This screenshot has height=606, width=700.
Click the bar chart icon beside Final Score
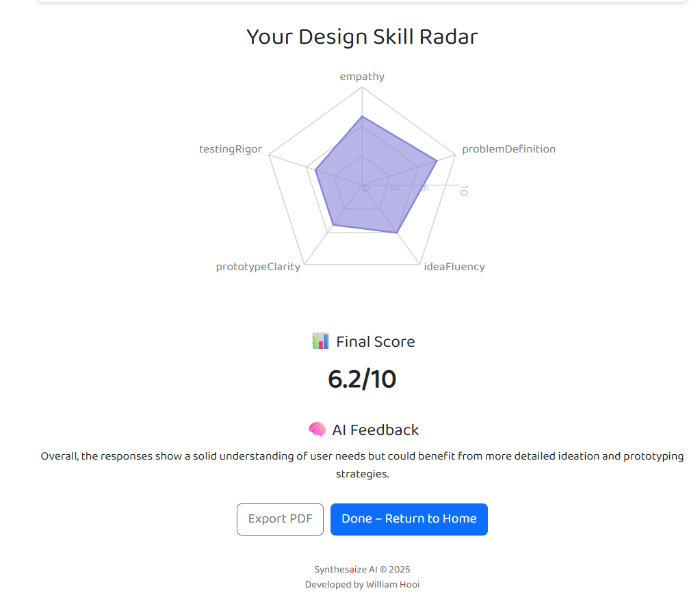coord(320,341)
